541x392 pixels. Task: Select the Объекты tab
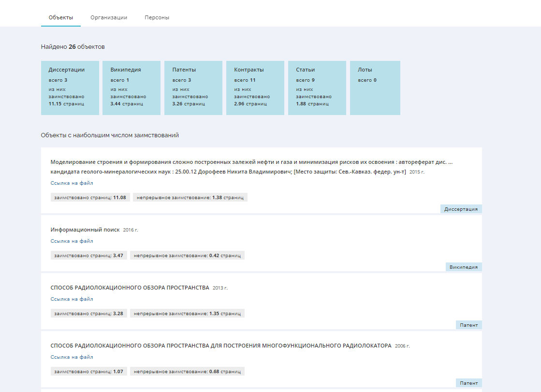pos(61,17)
